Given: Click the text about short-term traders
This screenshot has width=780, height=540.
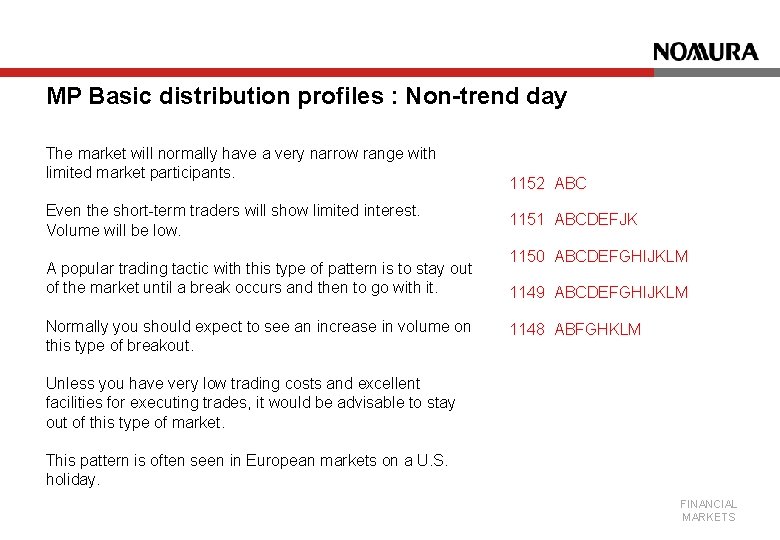Looking at the screenshot, I should [x=233, y=211].
